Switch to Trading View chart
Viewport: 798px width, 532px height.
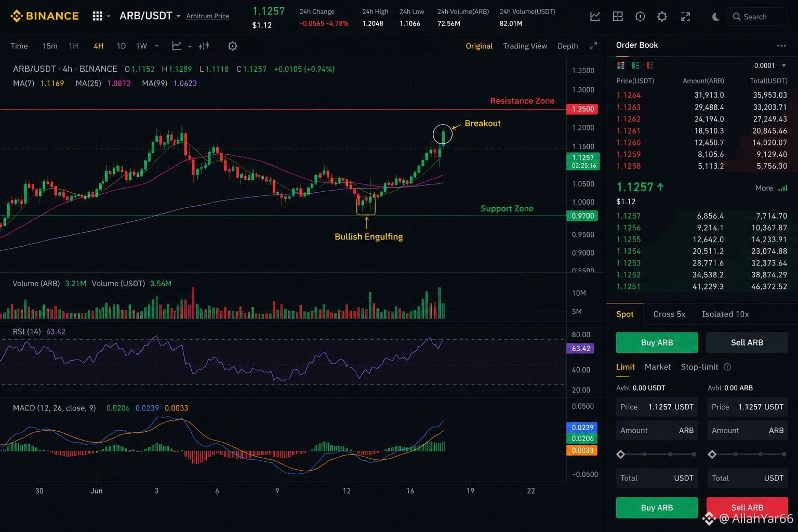click(525, 46)
